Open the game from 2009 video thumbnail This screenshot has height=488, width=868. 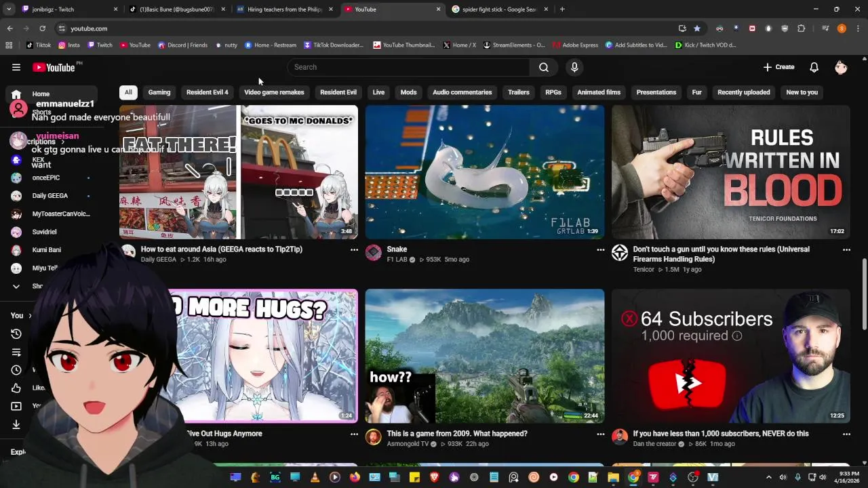tap(485, 356)
